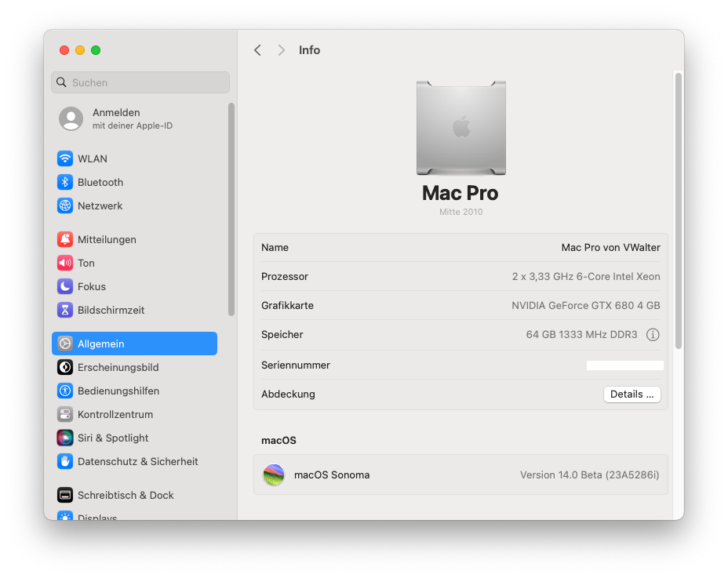Viewport: 728px width, 578px height.
Task: Go back with the left chevron
Action: click(x=257, y=50)
